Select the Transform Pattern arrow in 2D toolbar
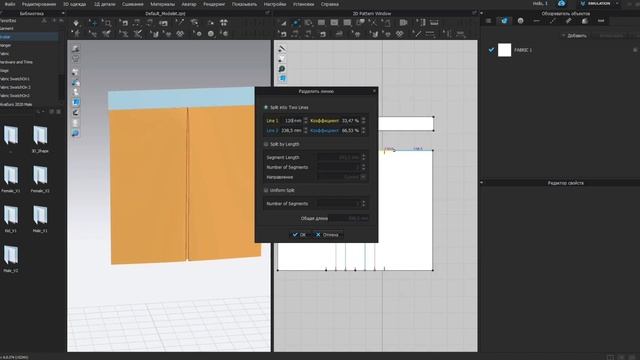Screen dimensions: 640x360 [x=283, y=23]
